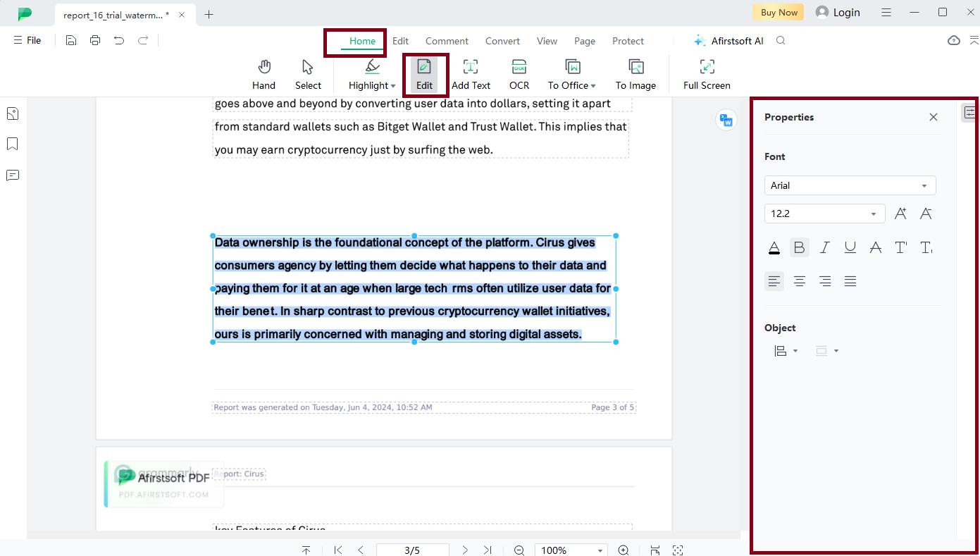Click the Login button

(838, 12)
